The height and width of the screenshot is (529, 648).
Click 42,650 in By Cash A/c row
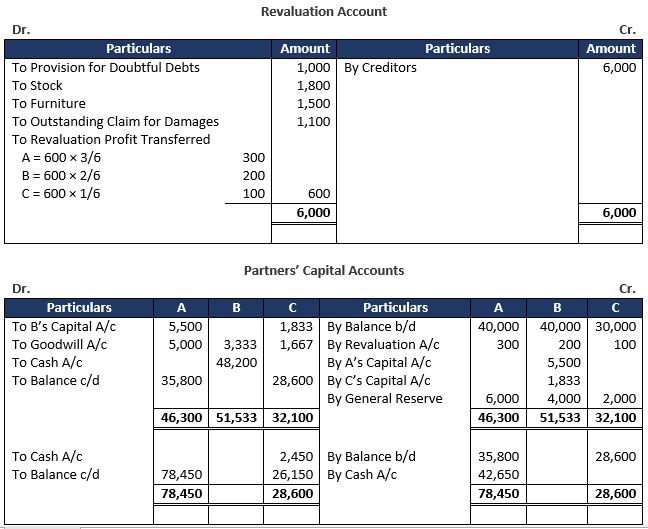click(x=498, y=474)
